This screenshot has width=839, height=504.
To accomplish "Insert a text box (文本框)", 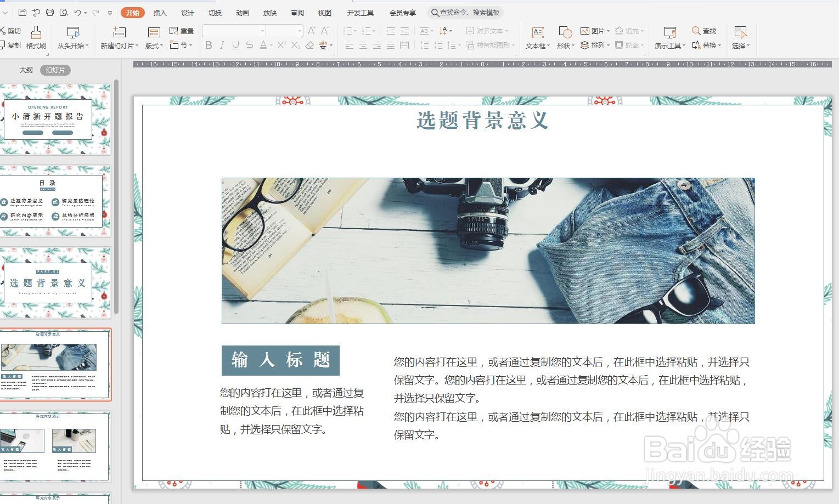I will coord(537,37).
